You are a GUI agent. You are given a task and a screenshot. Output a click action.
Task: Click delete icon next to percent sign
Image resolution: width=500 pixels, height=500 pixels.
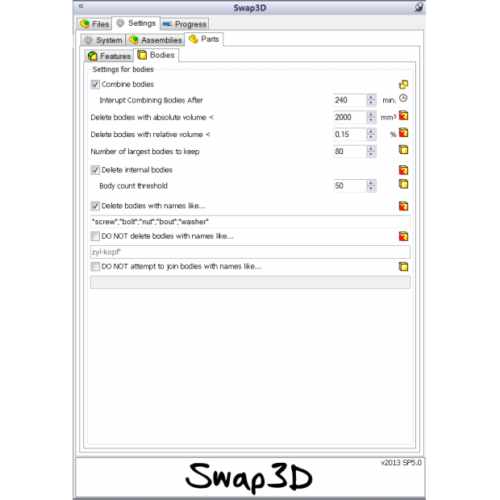(x=403, y=133)
